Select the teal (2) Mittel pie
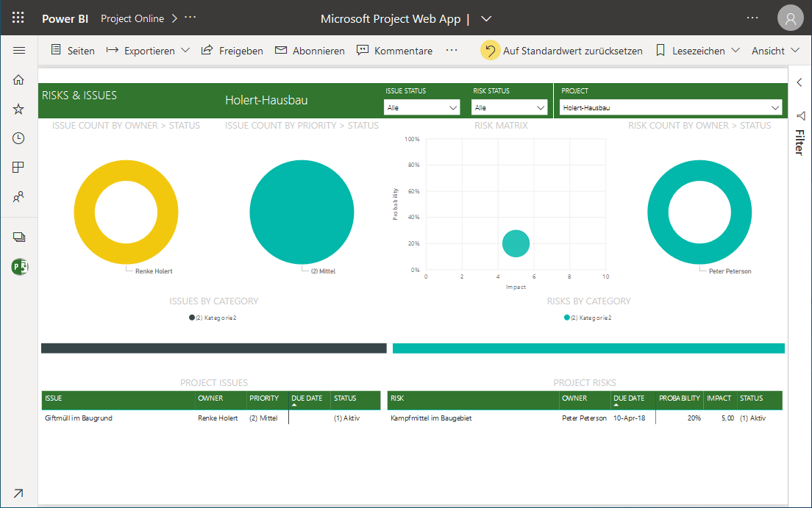This screenshot has width=812, height=508. coord(302,212)
